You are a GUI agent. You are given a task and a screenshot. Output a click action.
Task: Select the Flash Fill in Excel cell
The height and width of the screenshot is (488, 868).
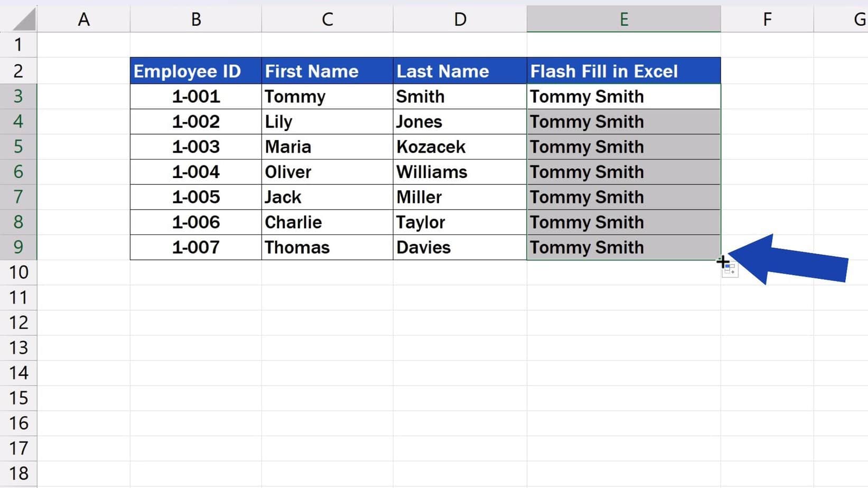pos(623,71)
